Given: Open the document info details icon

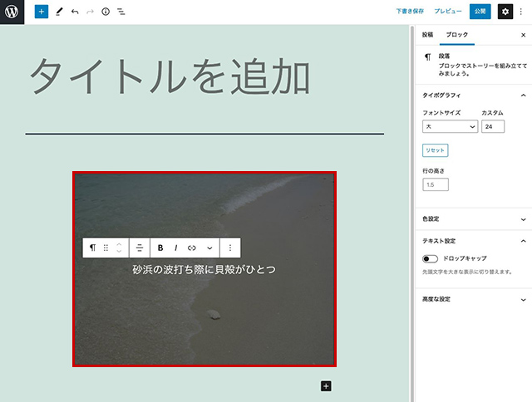Looking at the screenshot, I should click(x=106, y=12).
